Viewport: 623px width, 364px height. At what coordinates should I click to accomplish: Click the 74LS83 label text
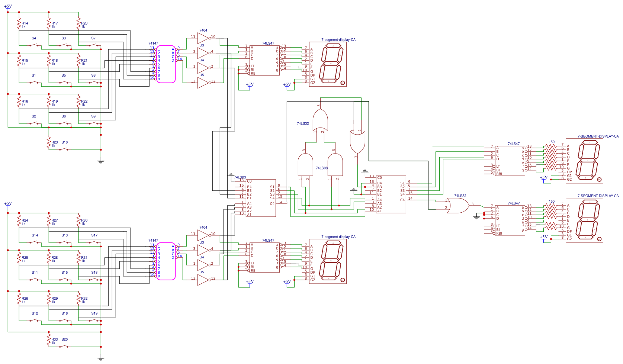pyautogui.click(x=240, y=177)
